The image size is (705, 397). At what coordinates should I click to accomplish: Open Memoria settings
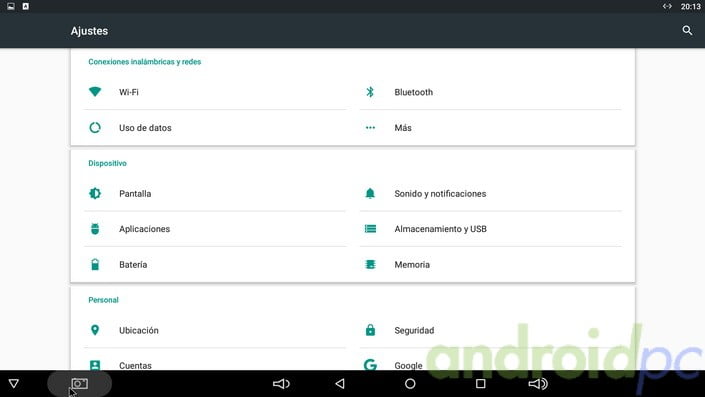coord(491,264)
